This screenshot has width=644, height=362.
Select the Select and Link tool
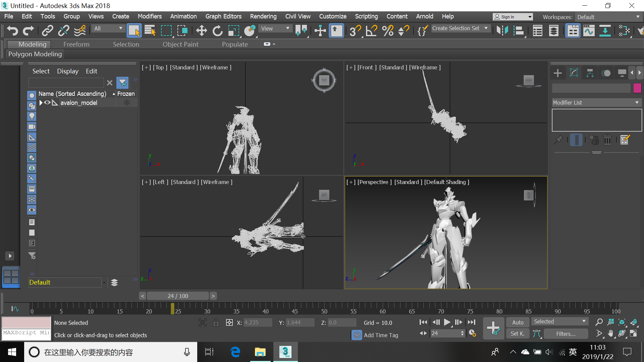click(47, 31)
